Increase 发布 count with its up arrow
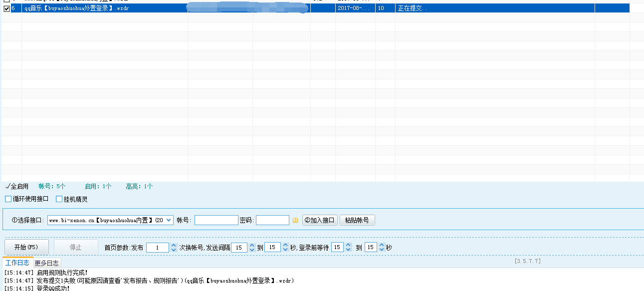The image size is (644, 291). [x=173, y=244]
